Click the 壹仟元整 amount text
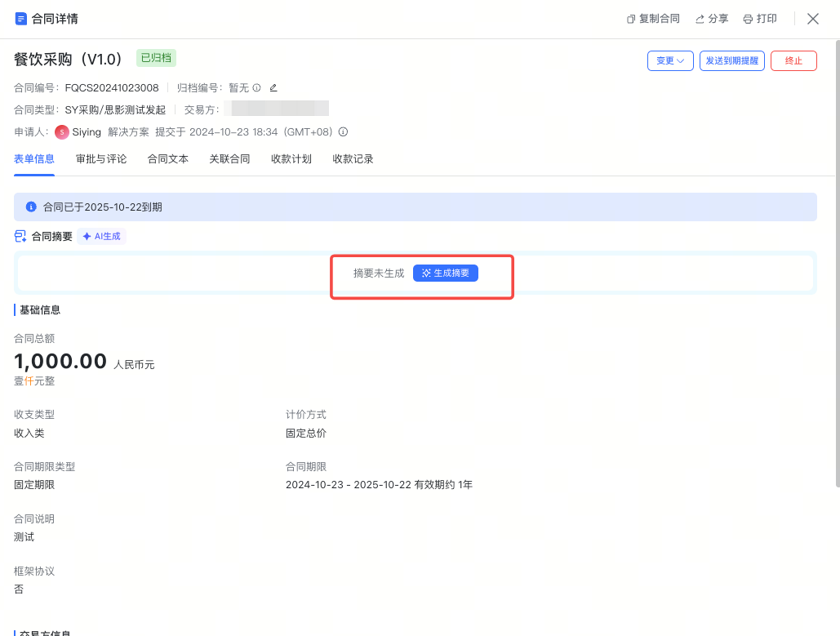Viewport: 840px width, 636px height. pos(34,381)
